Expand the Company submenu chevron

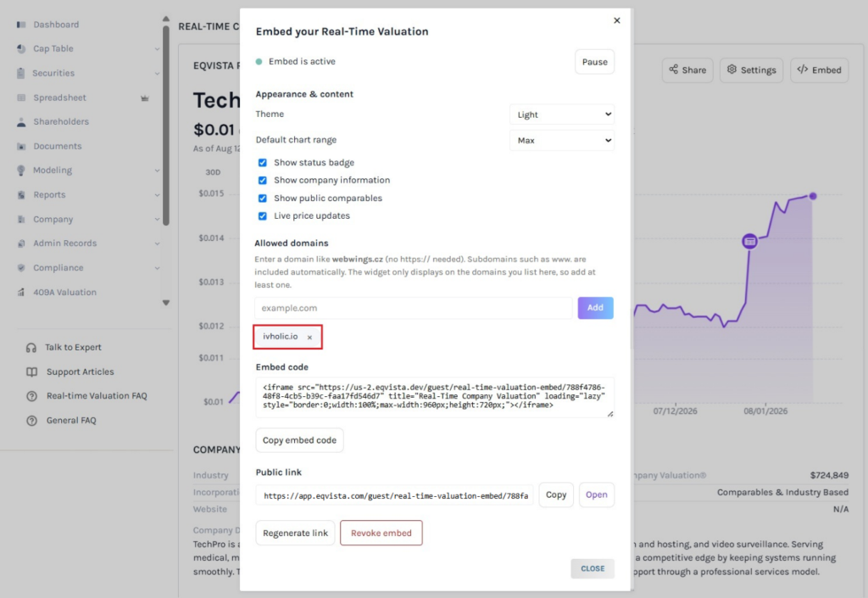[157, 219]
